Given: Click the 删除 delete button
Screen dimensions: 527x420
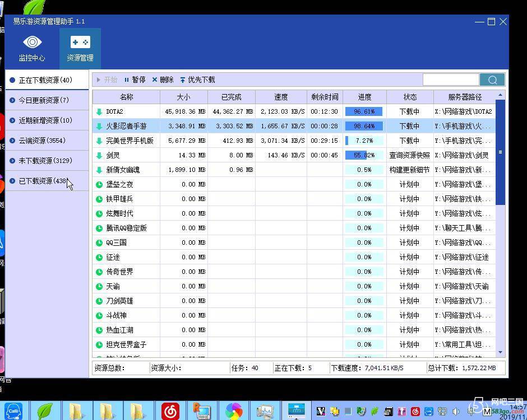Looking at the screenshot, I should point(163,80).
